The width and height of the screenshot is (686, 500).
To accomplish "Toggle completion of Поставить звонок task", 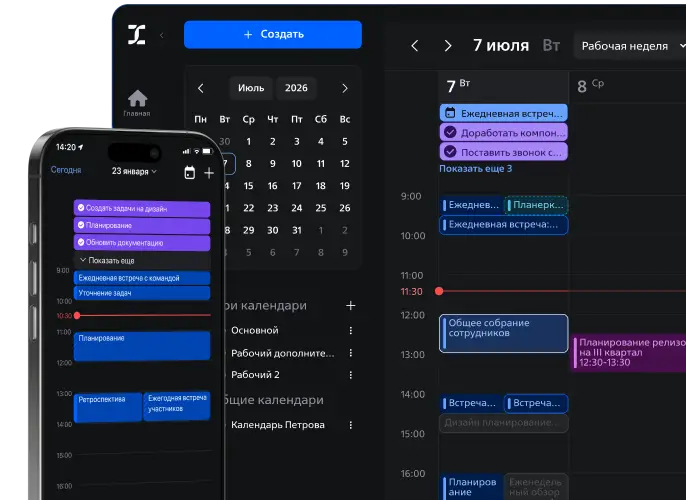I will (450, 152).
